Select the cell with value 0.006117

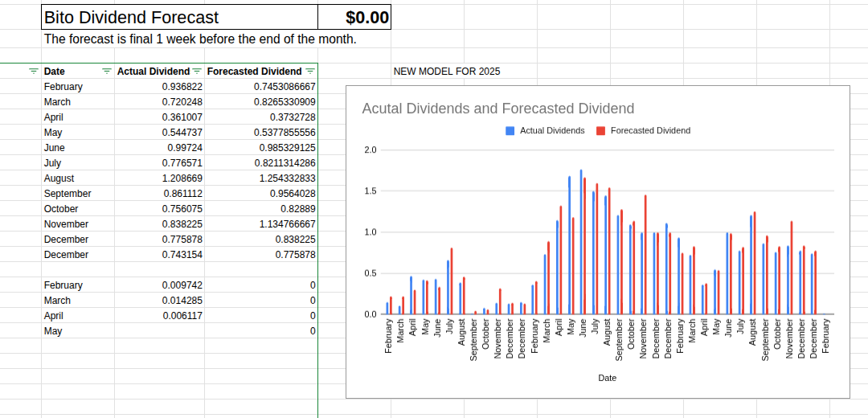[x=159, y=316]
